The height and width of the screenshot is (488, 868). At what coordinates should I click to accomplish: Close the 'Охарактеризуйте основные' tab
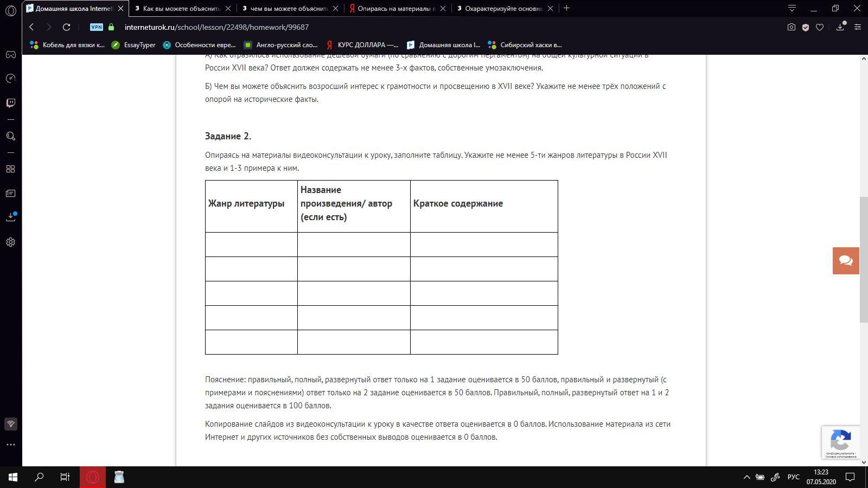(550, 9)
